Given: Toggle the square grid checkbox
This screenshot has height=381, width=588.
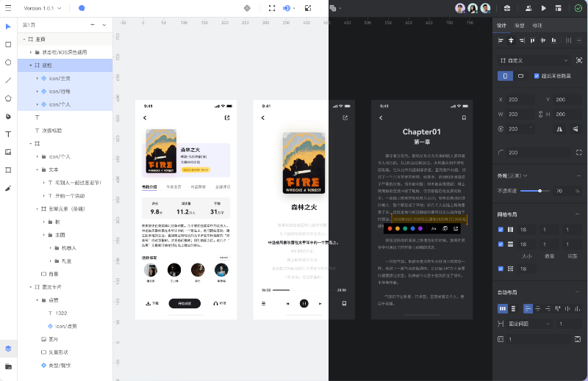Looking at the screenshot, I should (501, 269).
